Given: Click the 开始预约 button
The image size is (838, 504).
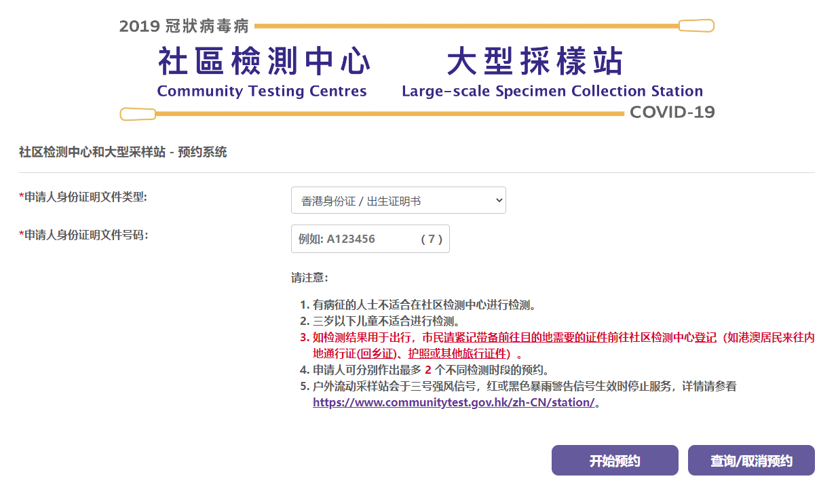Looking at the screenshot, I should click(615, 461).
